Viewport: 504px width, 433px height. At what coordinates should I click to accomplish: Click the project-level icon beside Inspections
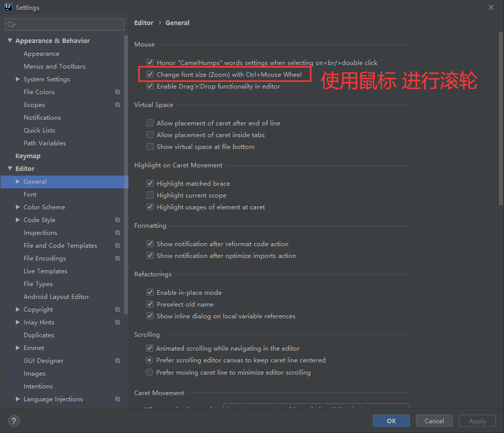(x=118, y=232)
